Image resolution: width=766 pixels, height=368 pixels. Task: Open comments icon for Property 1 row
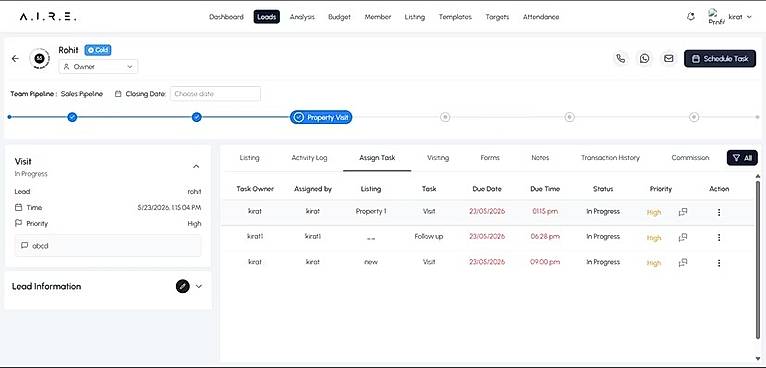coord(683,212)
